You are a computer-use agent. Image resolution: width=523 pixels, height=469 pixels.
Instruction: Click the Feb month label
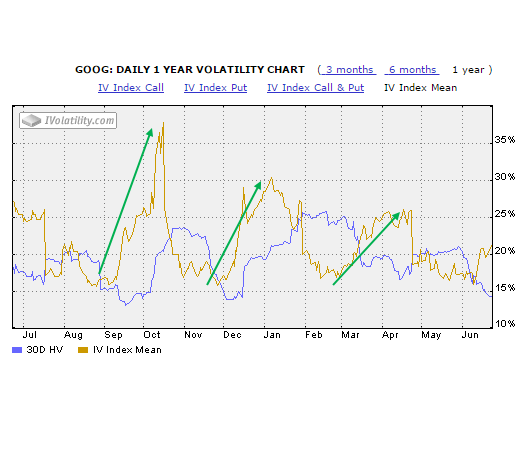[x=314, y=335]
